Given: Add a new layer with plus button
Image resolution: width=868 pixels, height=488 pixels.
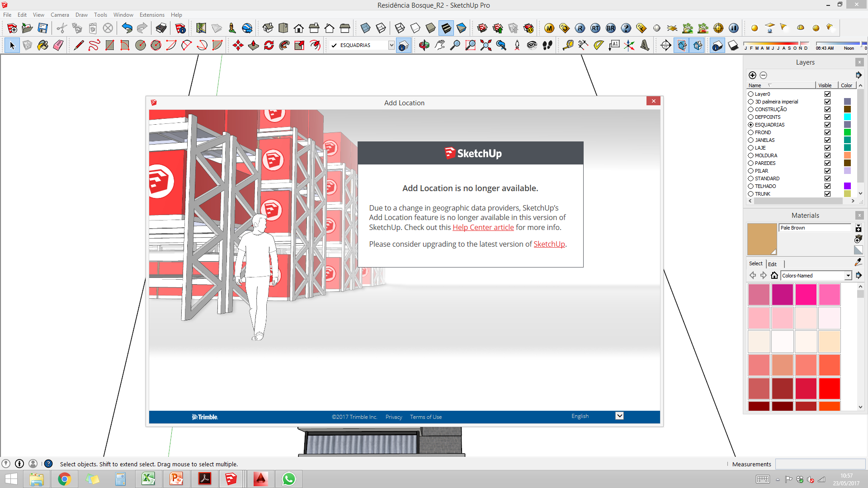Looking at the screenshot, I should coord(752,75).
